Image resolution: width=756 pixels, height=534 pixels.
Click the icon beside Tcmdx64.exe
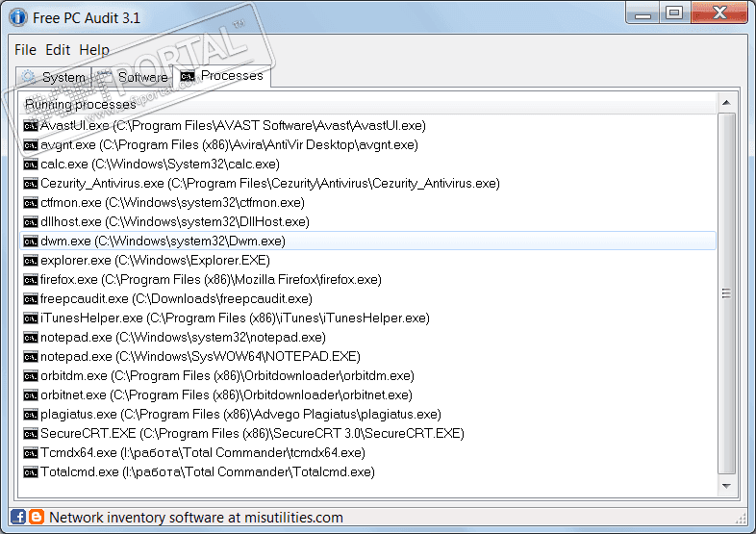pyautogui.click(x=31, y=453)
